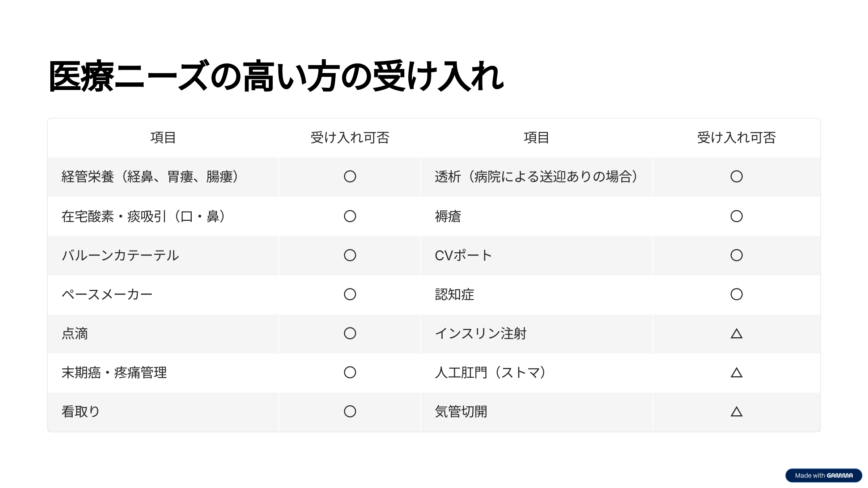The width and height of the screenshot is (868, 488).
Task: Select the 末期癌・疼痛管理 table cell
Action: tap(163, 373)
